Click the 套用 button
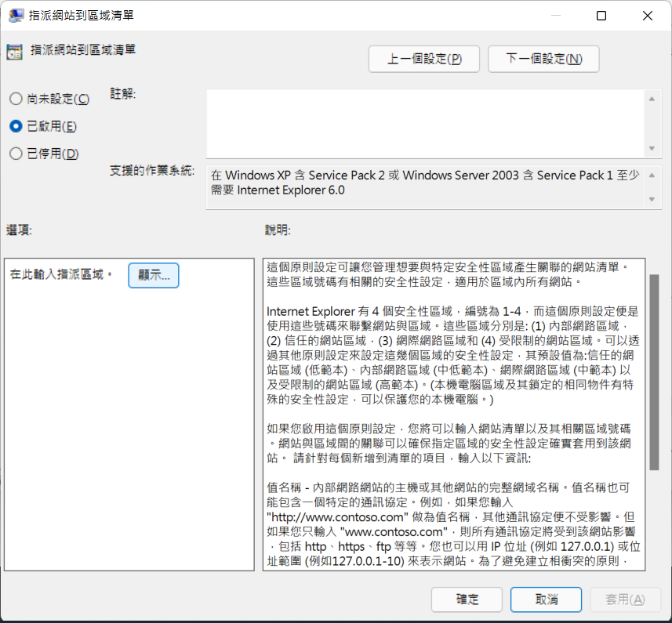Screen dimensions: 672x623 [x=625, y=599]
